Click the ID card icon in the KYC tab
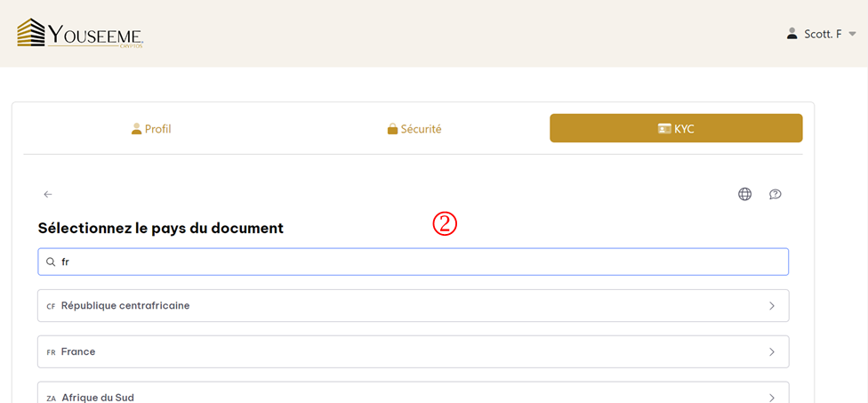 click(x=664, y=129)
